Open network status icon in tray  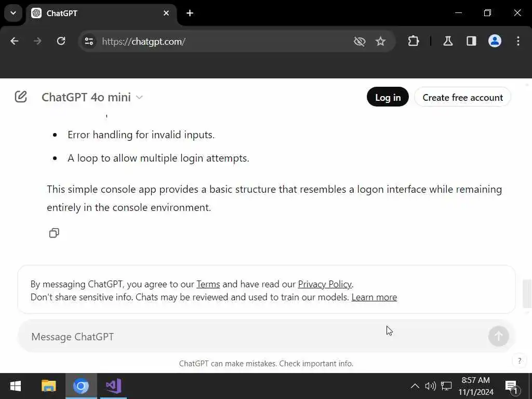click(x=446, y=386)
